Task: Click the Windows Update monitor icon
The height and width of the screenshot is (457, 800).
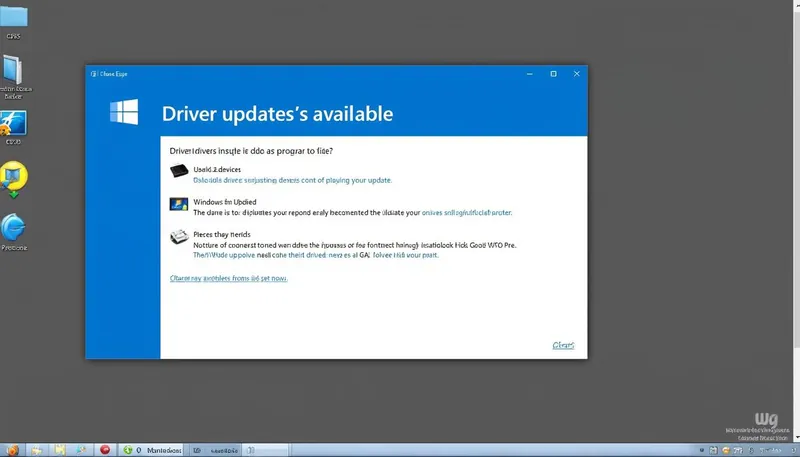Action: pyautogui.click(x=179, y=204)
